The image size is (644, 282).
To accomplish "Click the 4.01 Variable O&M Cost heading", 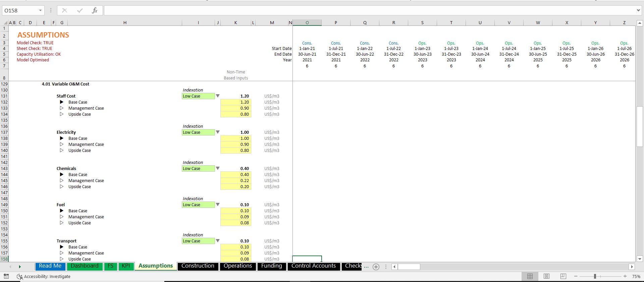I will click(65, 84).
